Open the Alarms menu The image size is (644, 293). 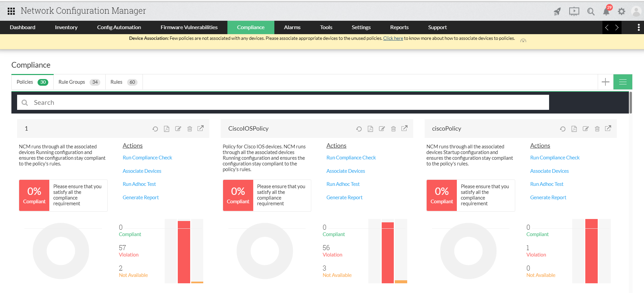click(292, 27)
